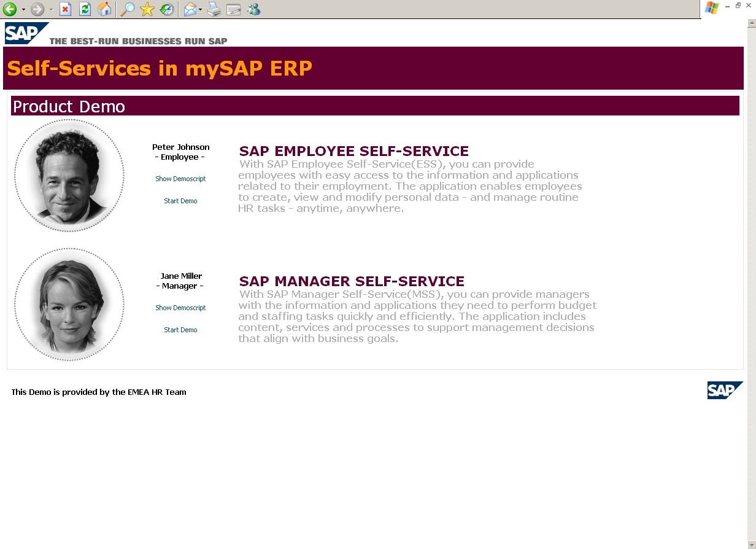The image size is (756, 549).
Task: Click Peter Johnson's portrait photo
Action: (x=69, y=176)
